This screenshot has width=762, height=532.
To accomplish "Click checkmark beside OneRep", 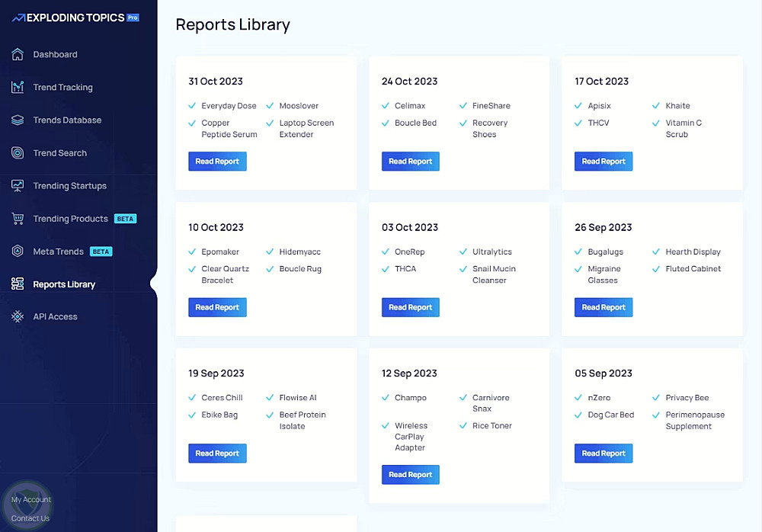I will pyautogui.click(x=386, y=252).
